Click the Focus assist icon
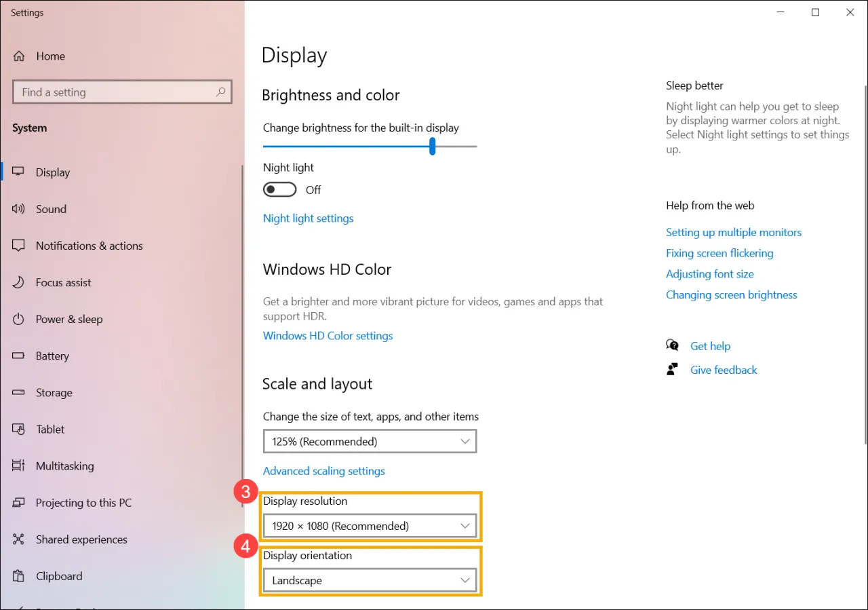The width and height of the screenshot is (868, 610). (19, 282)
